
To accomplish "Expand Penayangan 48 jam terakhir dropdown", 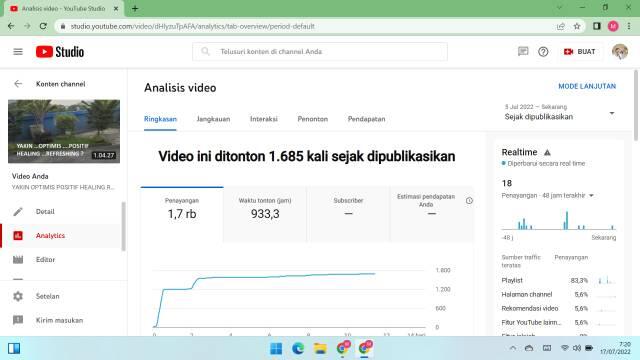I will (548, 196).
